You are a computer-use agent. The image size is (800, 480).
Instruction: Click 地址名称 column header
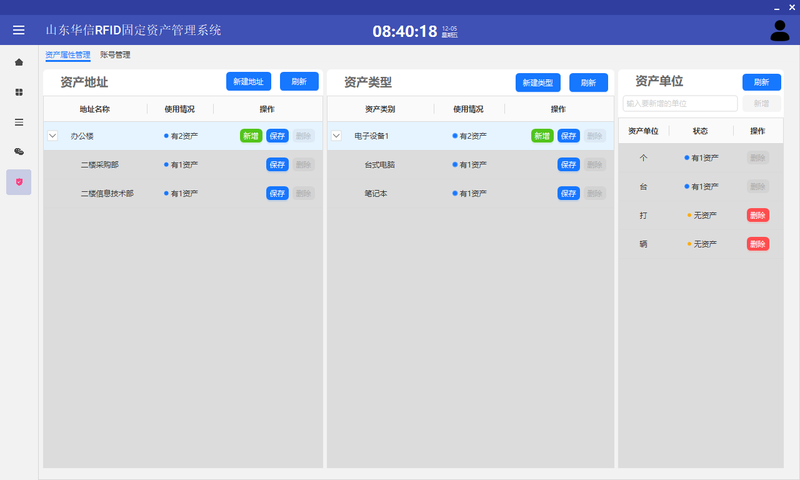[95, 109]
